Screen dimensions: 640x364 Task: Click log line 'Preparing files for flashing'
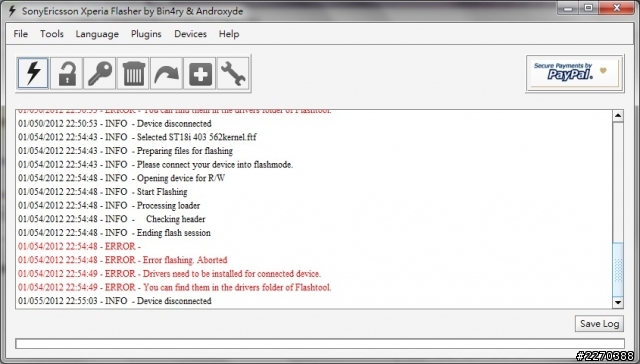[x=125, y=151]
